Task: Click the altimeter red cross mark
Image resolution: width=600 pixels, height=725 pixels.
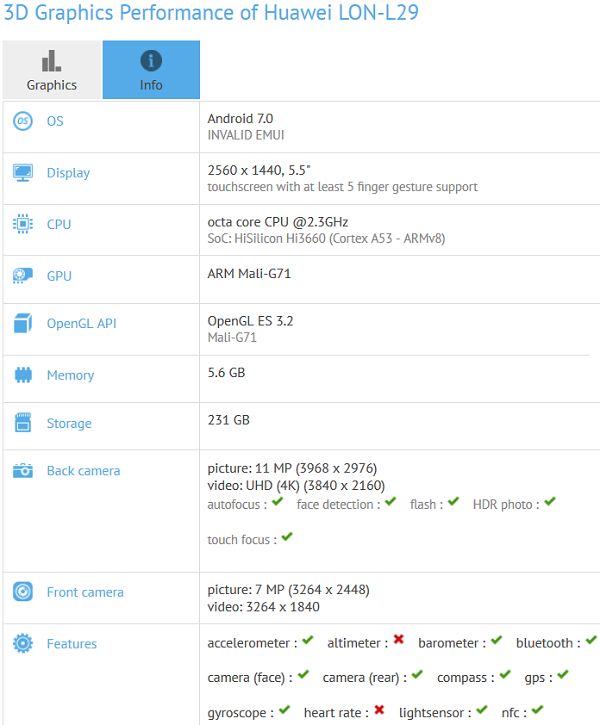Action: click(x=398, y=639)
